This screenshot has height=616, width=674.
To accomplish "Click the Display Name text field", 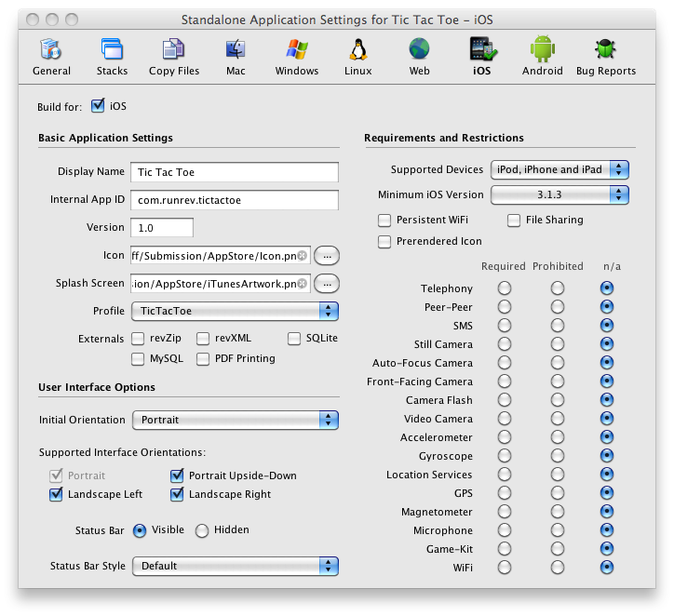I will click(x=235, y=172).
